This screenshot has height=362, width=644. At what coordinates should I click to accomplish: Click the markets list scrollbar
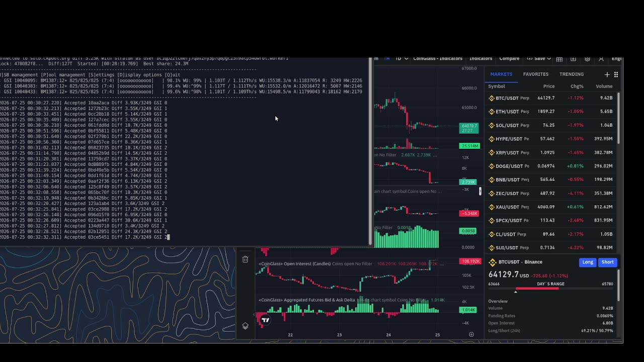(618, 118)
